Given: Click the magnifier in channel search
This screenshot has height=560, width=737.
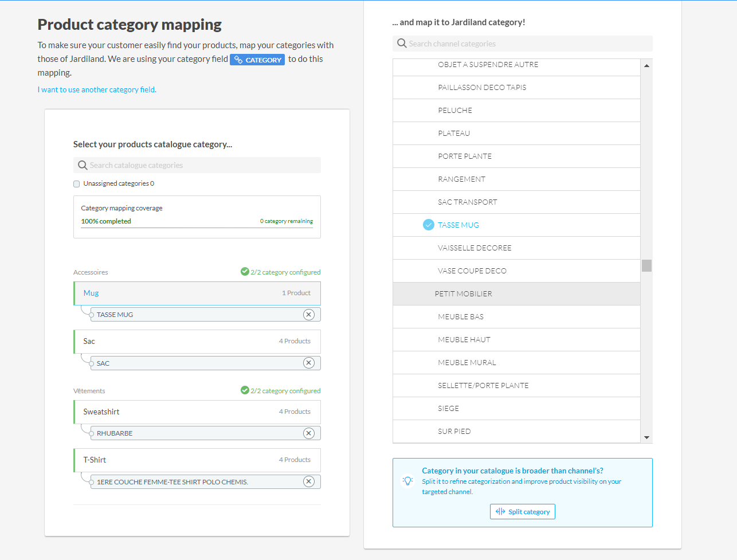Looking at the screenshot, I should (402, 44).
